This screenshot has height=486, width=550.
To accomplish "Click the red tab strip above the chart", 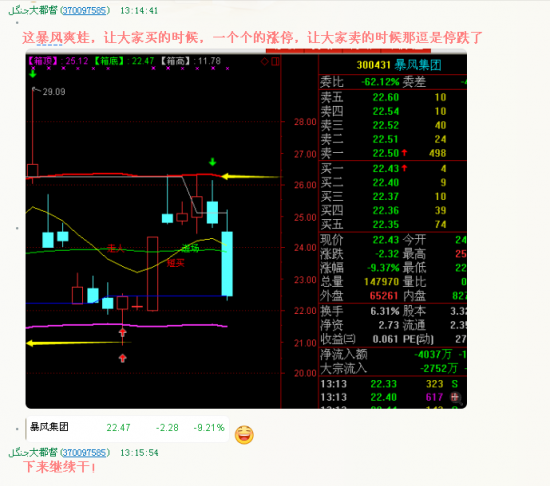I will pos(348,51).
